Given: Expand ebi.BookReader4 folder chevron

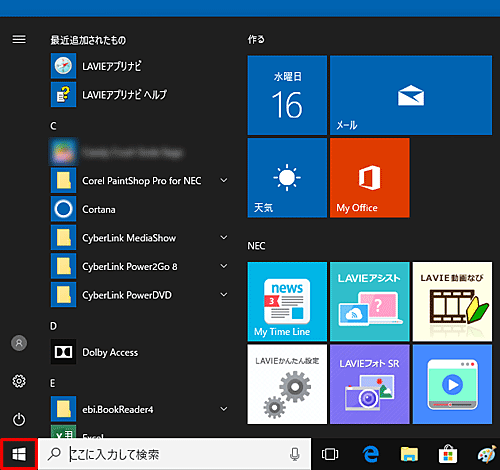Looking at the screenshot, I should (224, 409).
